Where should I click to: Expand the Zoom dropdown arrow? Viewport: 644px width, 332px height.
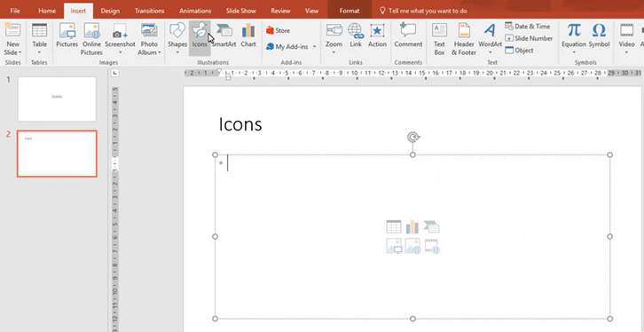tap(334, 52)
